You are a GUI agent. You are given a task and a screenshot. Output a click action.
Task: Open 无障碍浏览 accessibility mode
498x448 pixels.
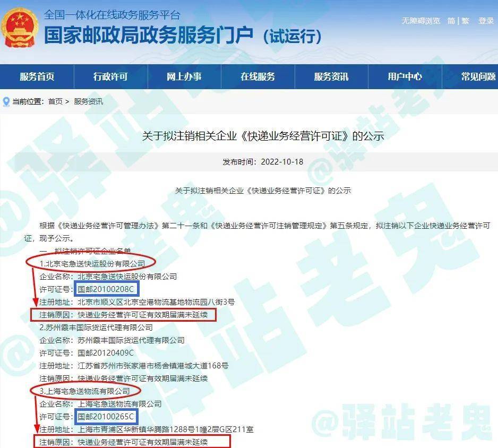click(421, 22)
